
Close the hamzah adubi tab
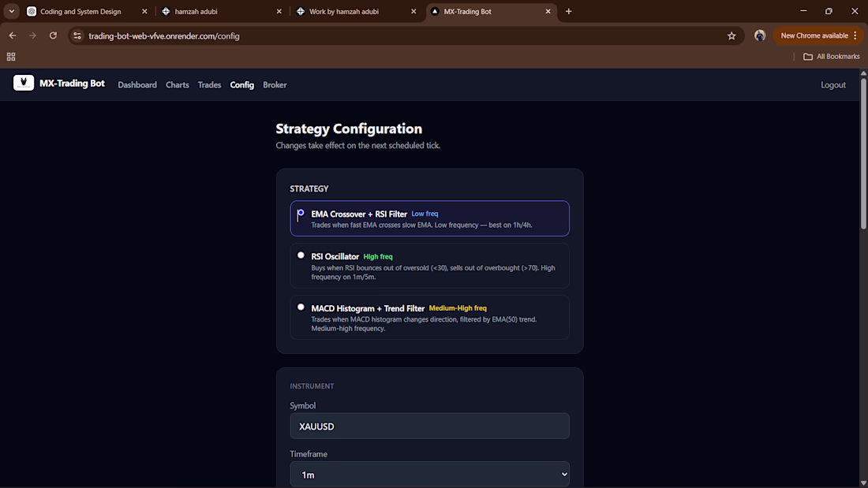(x=279, y=11)
